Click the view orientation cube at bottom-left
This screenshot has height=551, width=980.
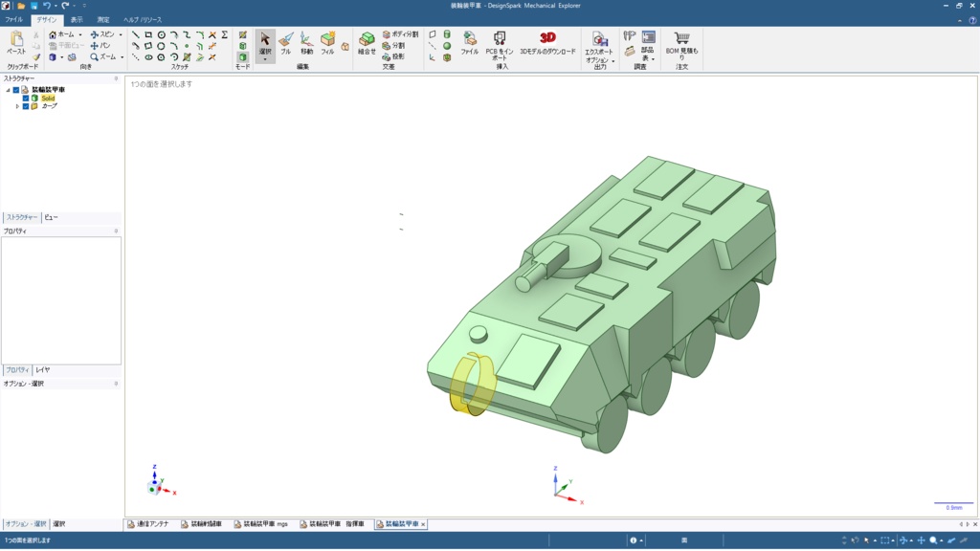tap(154, 489)
